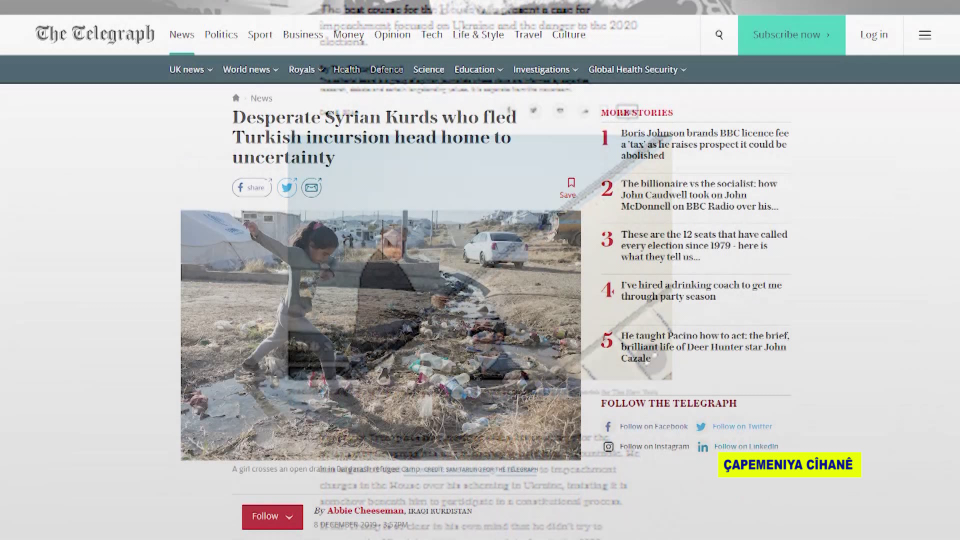Open the Science subsection
This screenshot has width=960, height=540.
[429, 69]
